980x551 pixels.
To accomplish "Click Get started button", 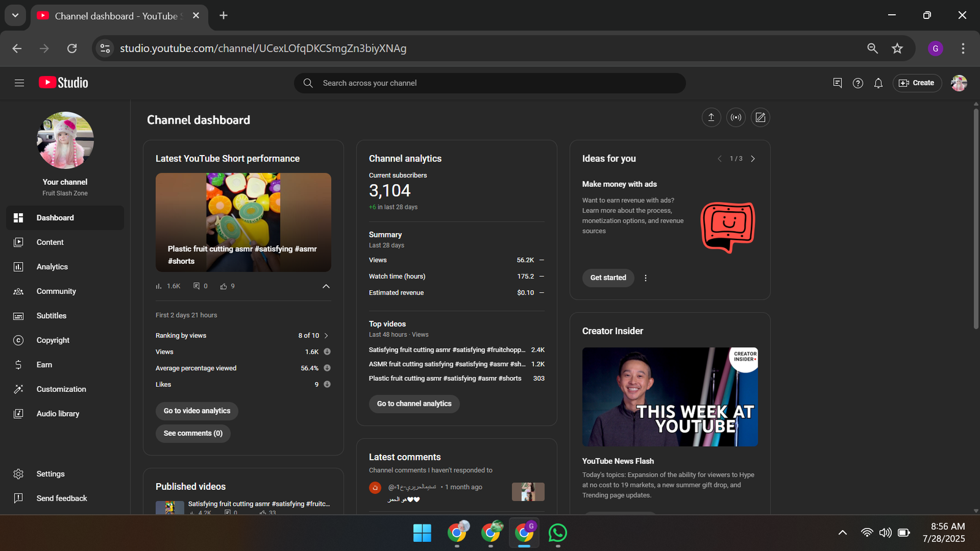I will [x=608, y=278].
